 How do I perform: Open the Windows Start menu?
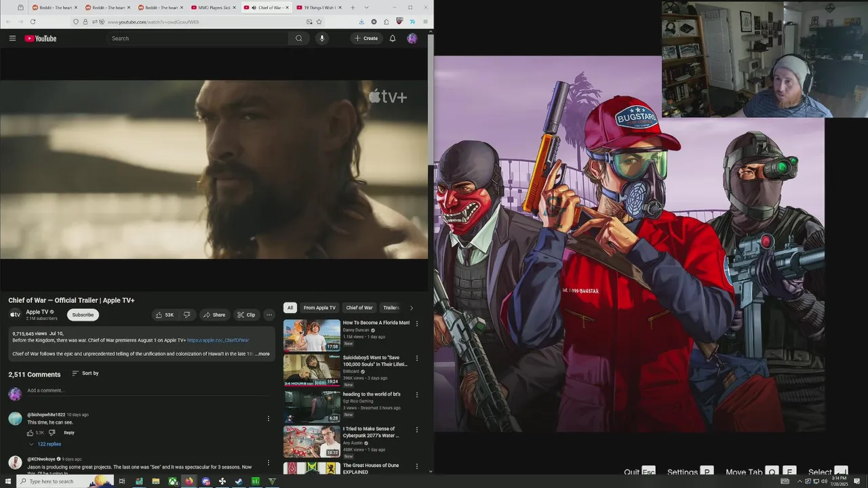coord(8,481)
